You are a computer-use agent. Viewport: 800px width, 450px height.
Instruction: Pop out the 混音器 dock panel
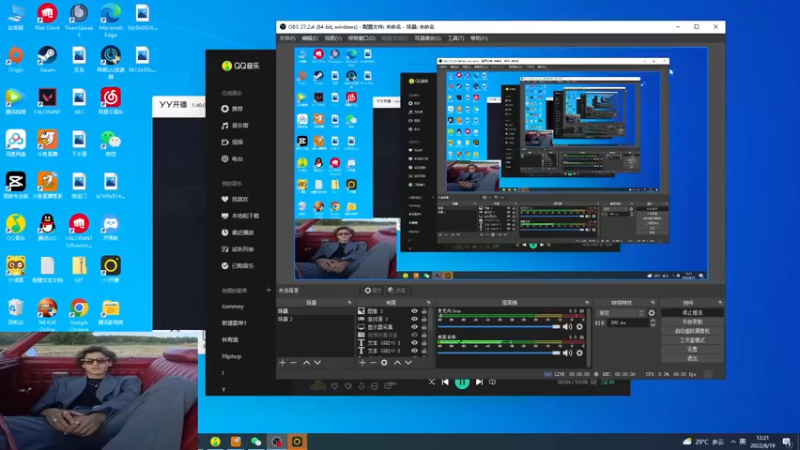(587, 303)
